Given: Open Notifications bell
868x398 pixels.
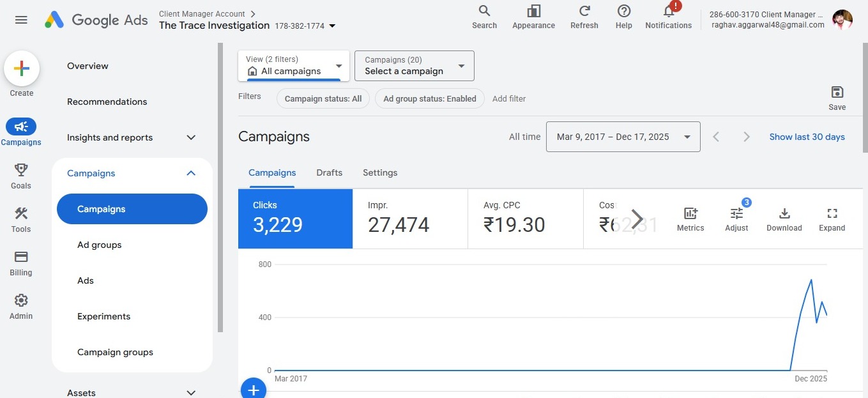Looking at the screenshot, I should click(x=668, y=11).
